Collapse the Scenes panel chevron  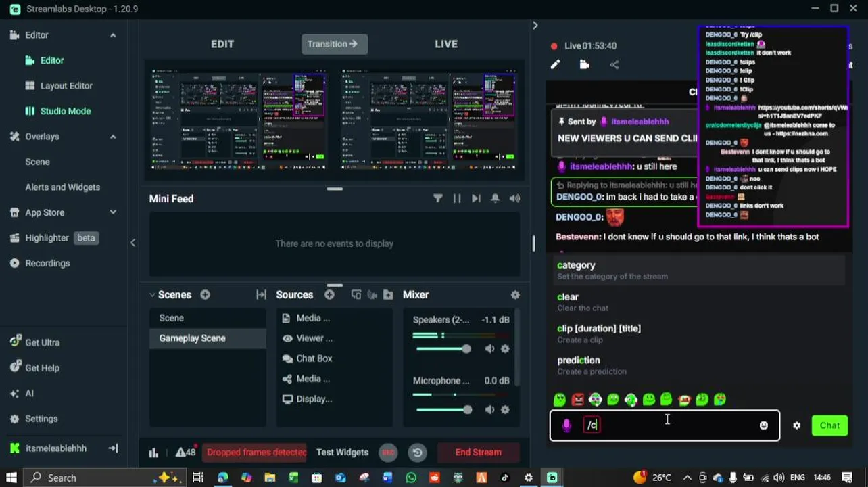(x=152, y=295)
